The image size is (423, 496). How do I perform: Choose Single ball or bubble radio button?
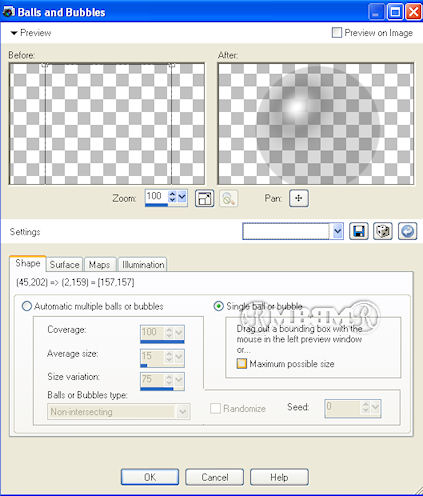[x=218, y=306]
